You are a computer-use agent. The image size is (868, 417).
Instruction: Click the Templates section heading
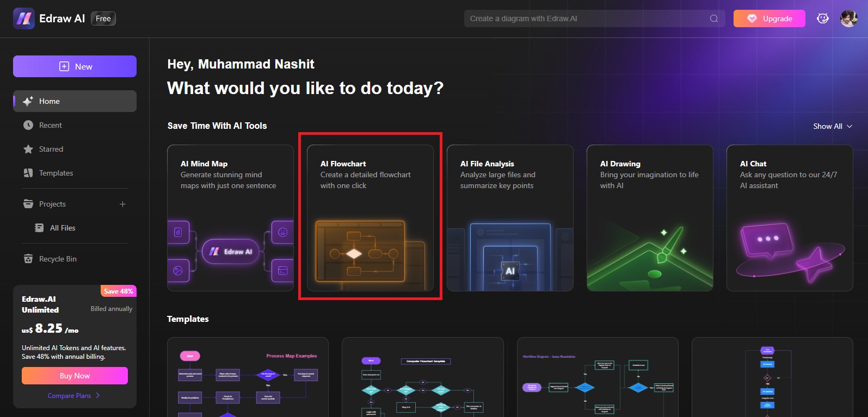(x=188, y=319)
